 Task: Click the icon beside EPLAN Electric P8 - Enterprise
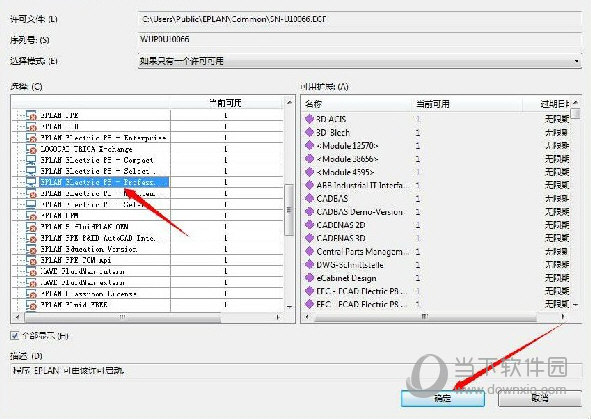[x=31, y=138]
